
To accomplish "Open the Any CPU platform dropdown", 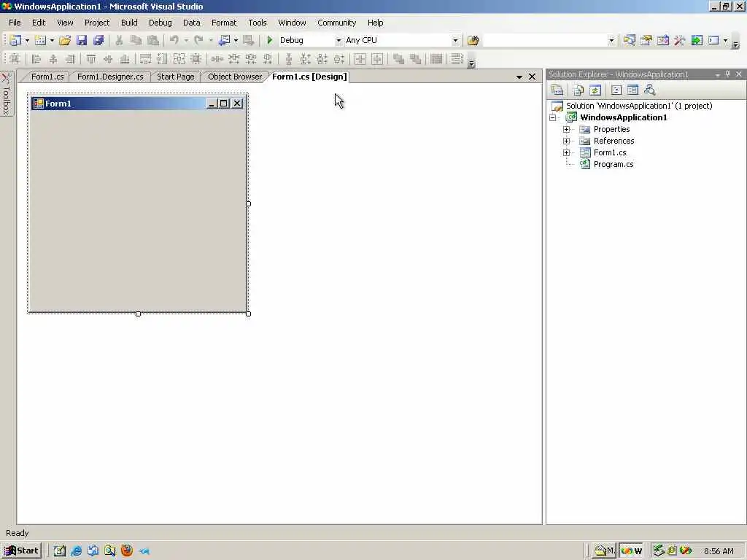I will [455, 41].
